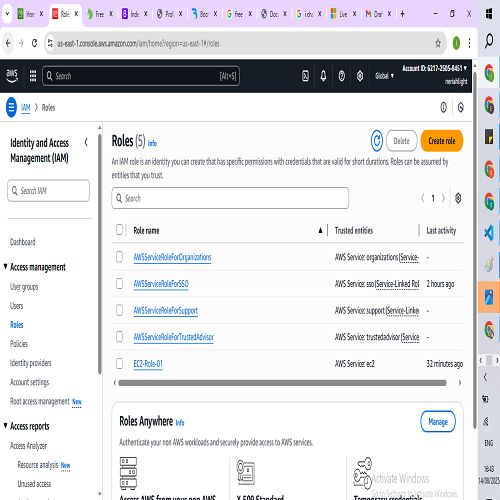
Task: Open Policies in sidebar
Action: [19, 344]
